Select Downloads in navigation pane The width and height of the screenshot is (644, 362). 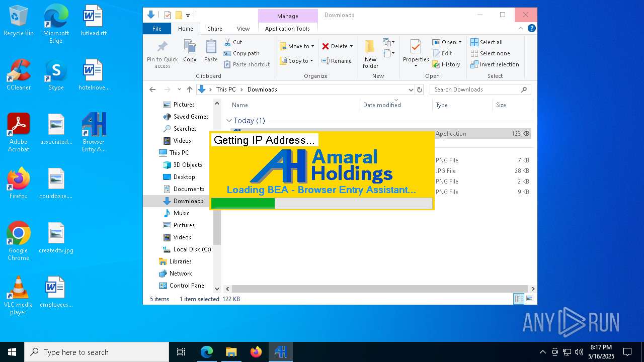183,201
